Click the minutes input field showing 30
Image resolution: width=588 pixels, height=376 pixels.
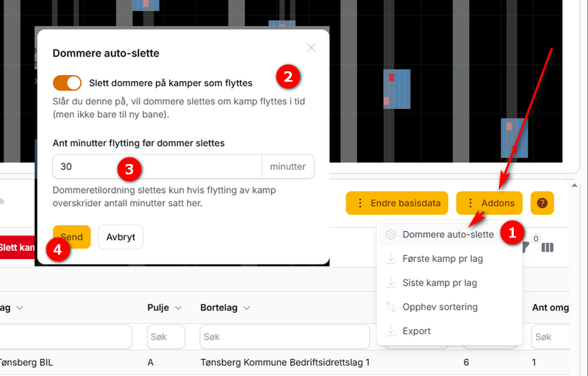click(x=157, y=166)
